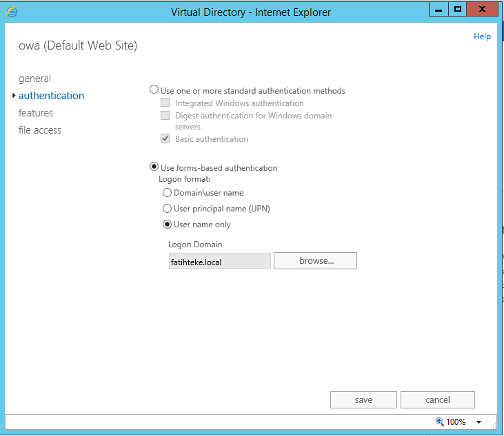Open the file access tab

click(40, 130)
